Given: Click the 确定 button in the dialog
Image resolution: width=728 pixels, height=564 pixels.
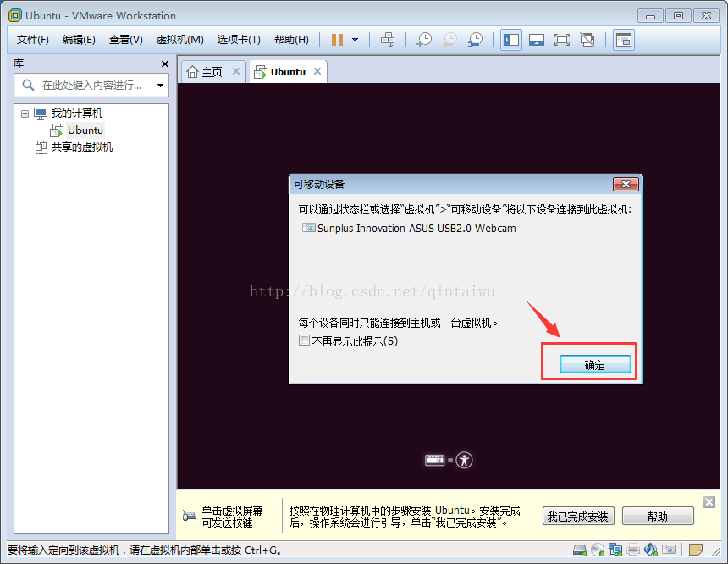Looking at the screenshot, I should coord(595,365).
